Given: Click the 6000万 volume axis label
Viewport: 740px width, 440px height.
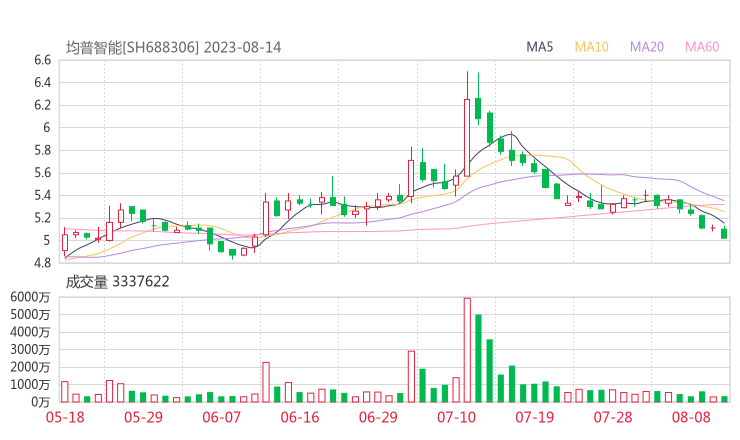Looking at the screenshot, I should coord(30,297).
